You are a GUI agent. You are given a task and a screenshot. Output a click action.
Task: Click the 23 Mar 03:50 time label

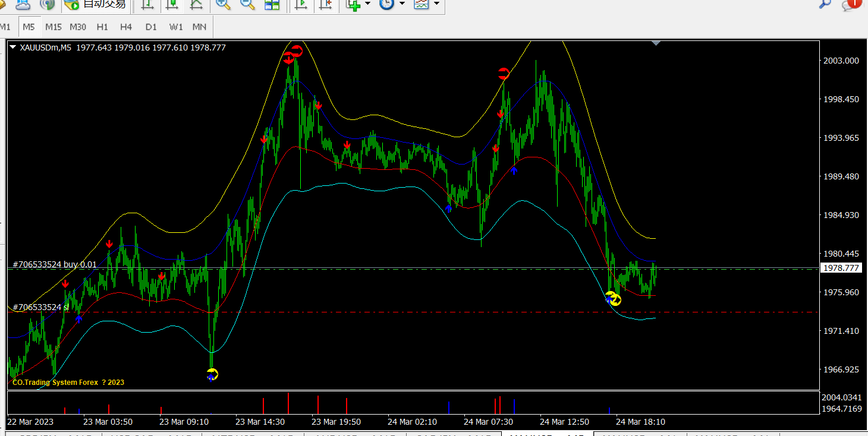tap(108, 422)
